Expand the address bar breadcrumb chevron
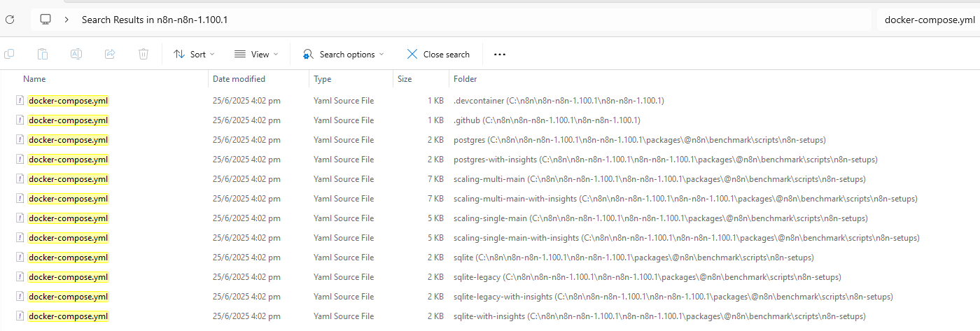Screen dimensions: 980x331 [x=66, y=20]
